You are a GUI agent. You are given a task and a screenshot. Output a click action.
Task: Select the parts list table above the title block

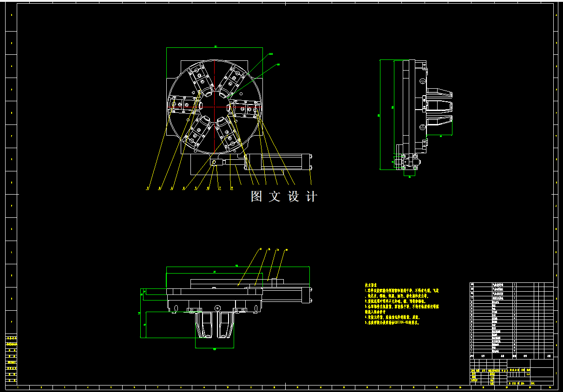point(511,320)
